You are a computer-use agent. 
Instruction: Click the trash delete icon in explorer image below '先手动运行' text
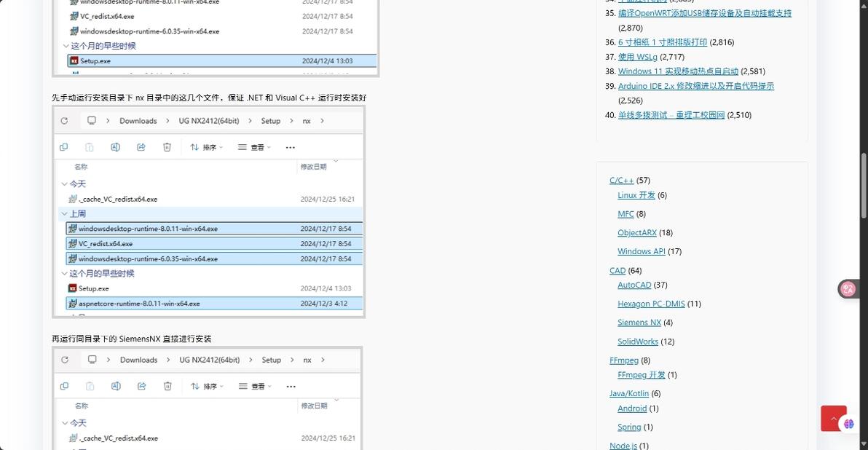[x=167, y=147]
